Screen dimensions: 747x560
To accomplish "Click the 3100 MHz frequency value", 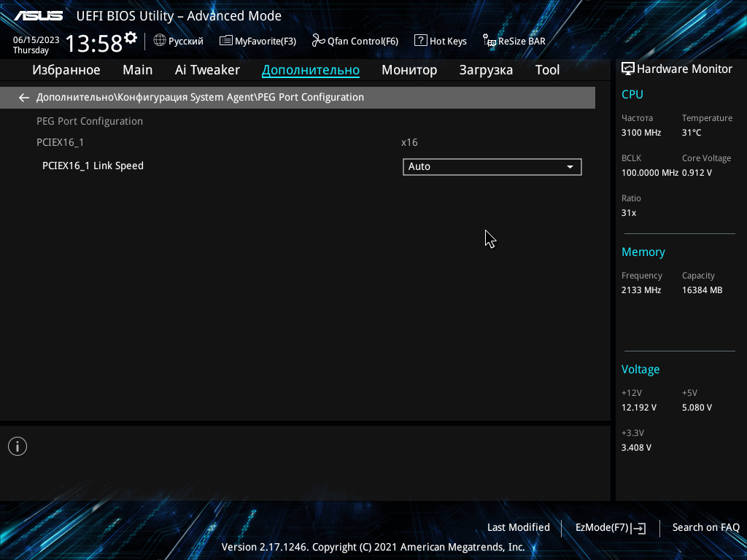I will [x=641, y=133].
